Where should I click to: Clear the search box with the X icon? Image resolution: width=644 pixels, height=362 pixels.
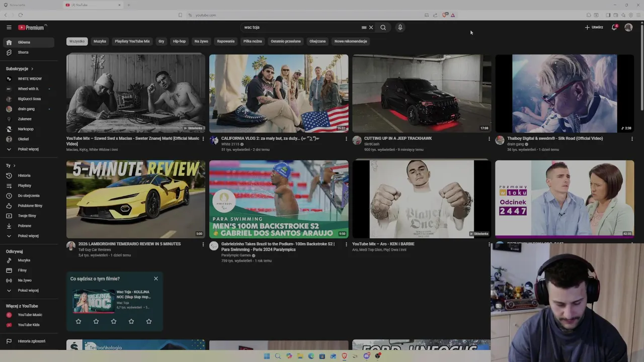click(x=371, y=28)
